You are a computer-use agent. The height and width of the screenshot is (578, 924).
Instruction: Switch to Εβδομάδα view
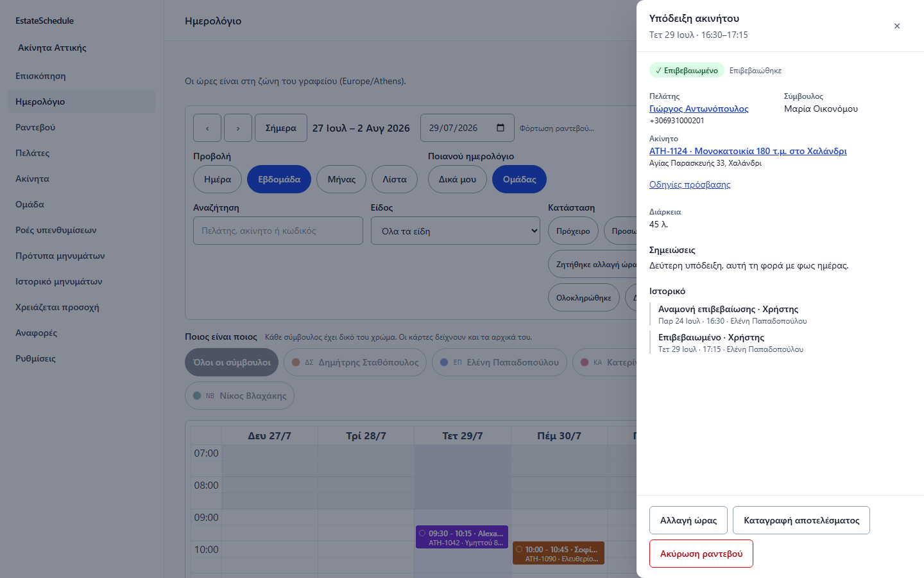[279, 179]
